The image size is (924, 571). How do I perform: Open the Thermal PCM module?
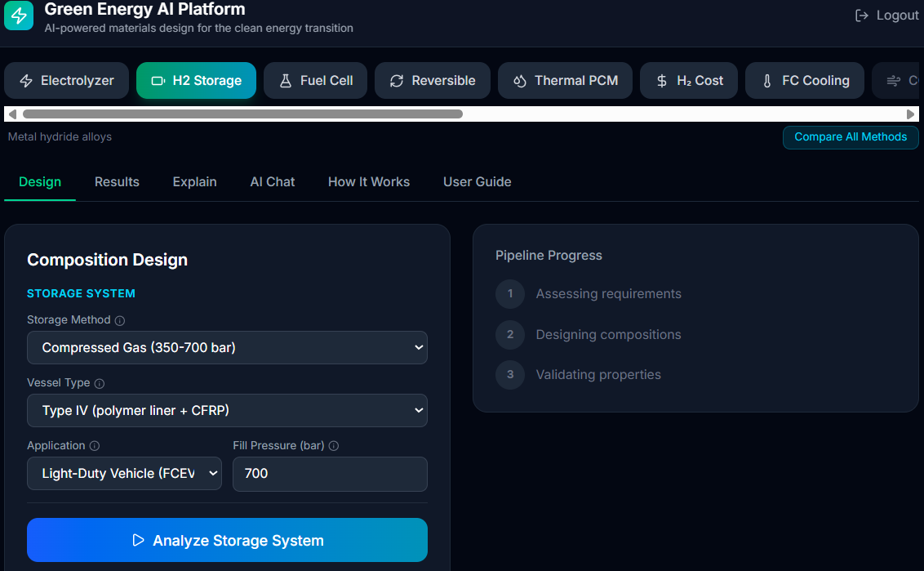565,81
